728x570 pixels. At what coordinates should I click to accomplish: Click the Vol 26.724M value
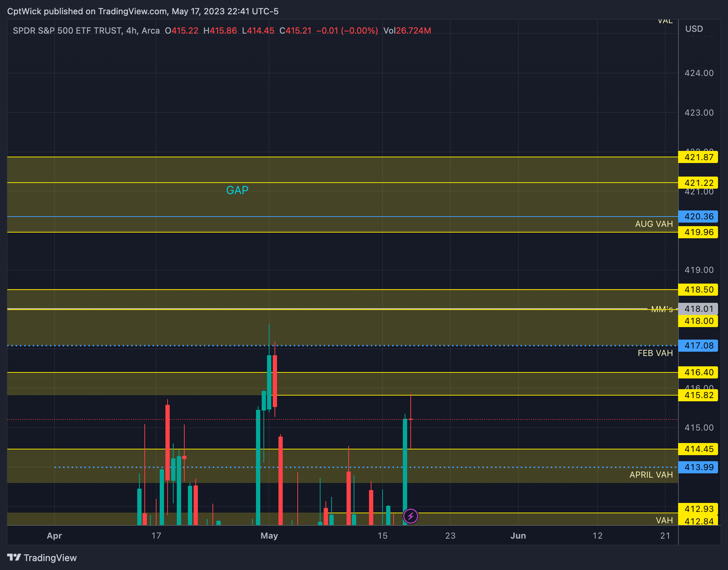[407, 31]
